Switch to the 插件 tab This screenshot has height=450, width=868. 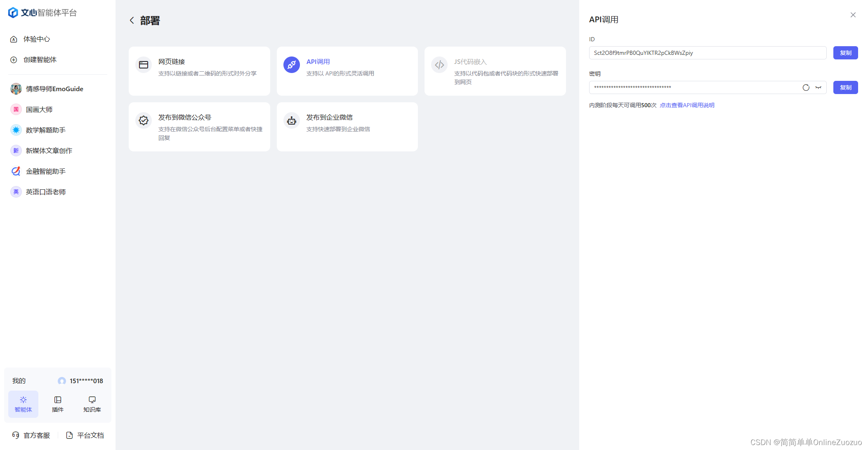[58, 404]
